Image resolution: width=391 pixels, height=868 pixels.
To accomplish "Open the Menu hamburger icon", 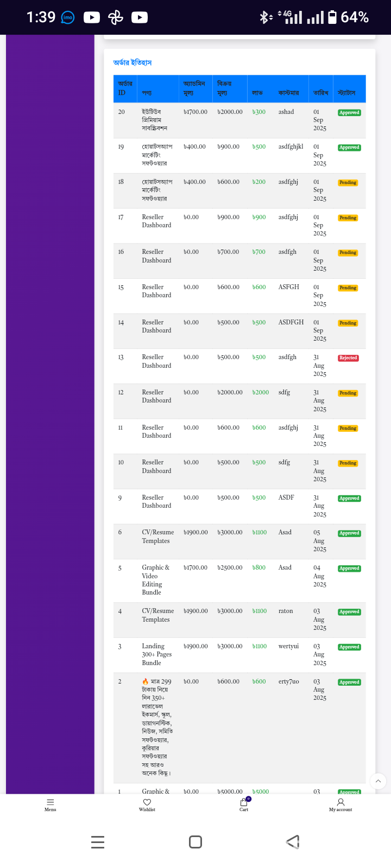I will pos(51,802).
